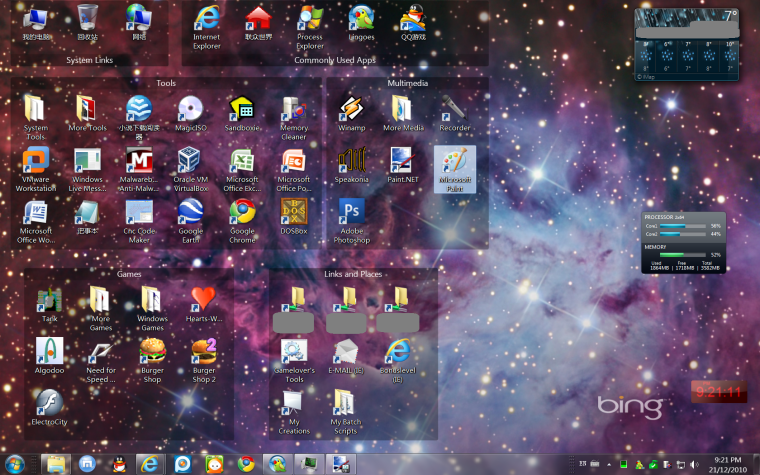This screenshot has height=475, width=760.
Task: Open the Algodoo game shortcut
Action: point(49,350)
